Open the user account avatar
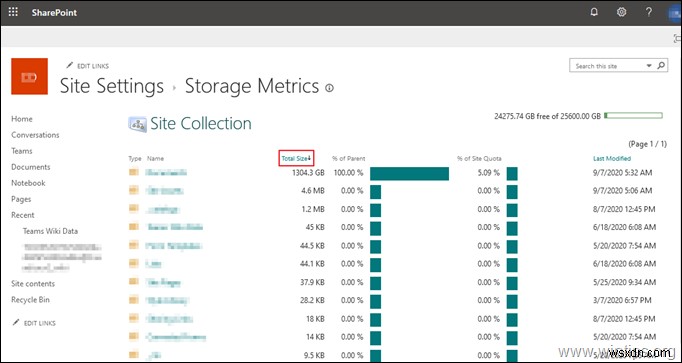 coord(675,12)
